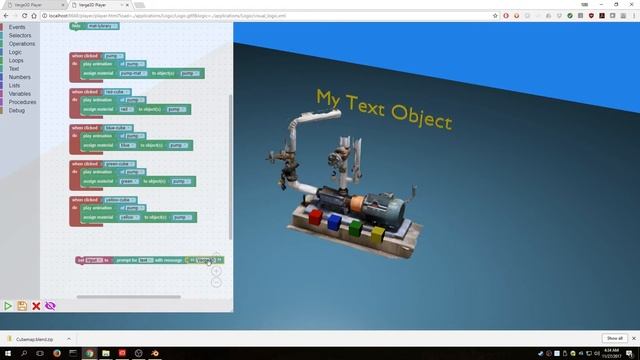The width and height of the screenshot is (640, 360).
Task: Open the pump-mat material dropdown
Action: (133, 73)
